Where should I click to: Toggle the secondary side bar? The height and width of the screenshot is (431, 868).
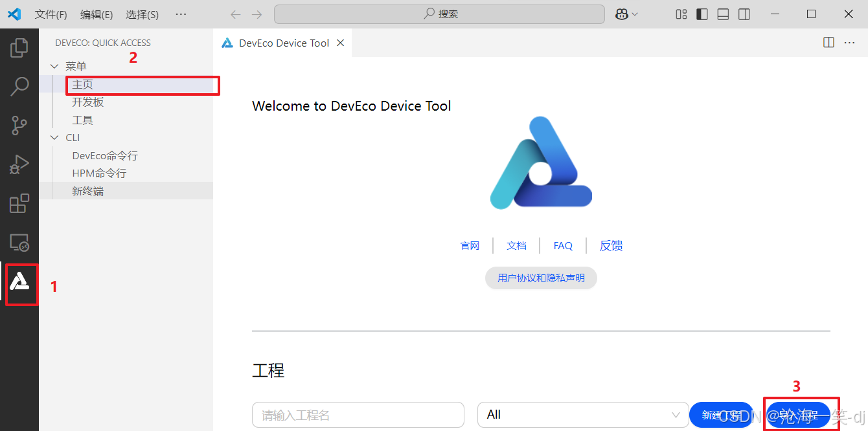[x=744, y=14]
